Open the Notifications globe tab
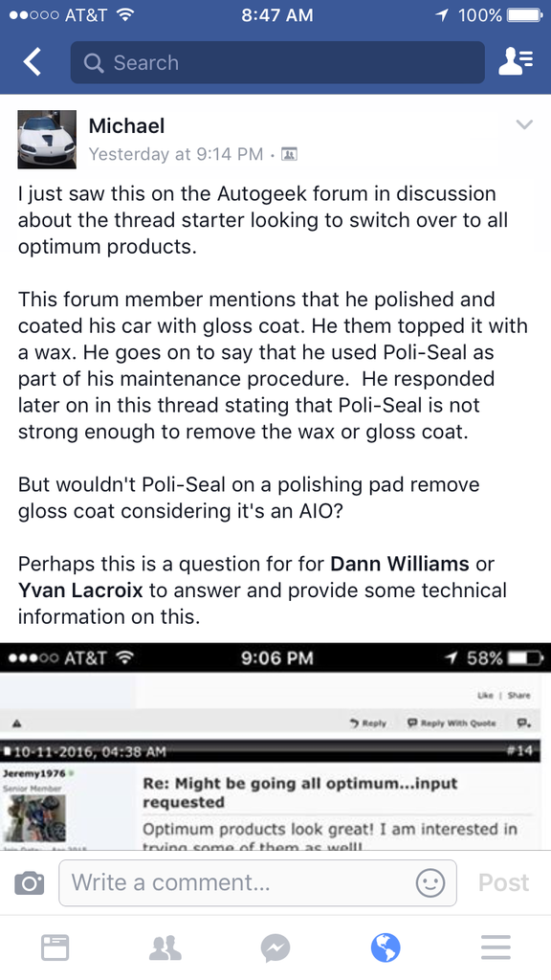The height and width of the screenshot is (980, 551). coord(386,948)
